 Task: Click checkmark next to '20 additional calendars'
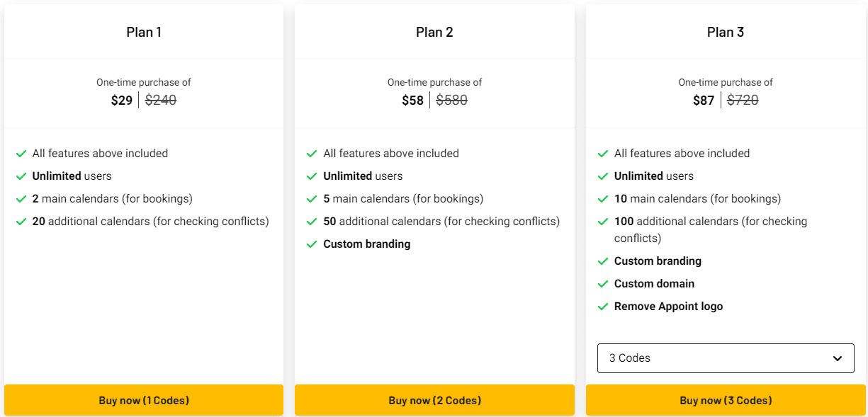tap(21, 222)
